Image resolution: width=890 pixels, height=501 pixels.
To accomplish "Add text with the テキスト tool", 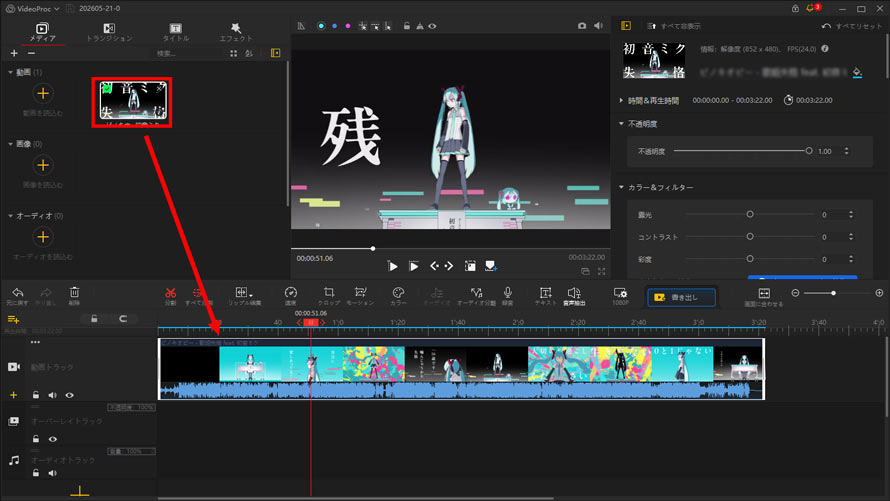I will click(x=545, y=296).
